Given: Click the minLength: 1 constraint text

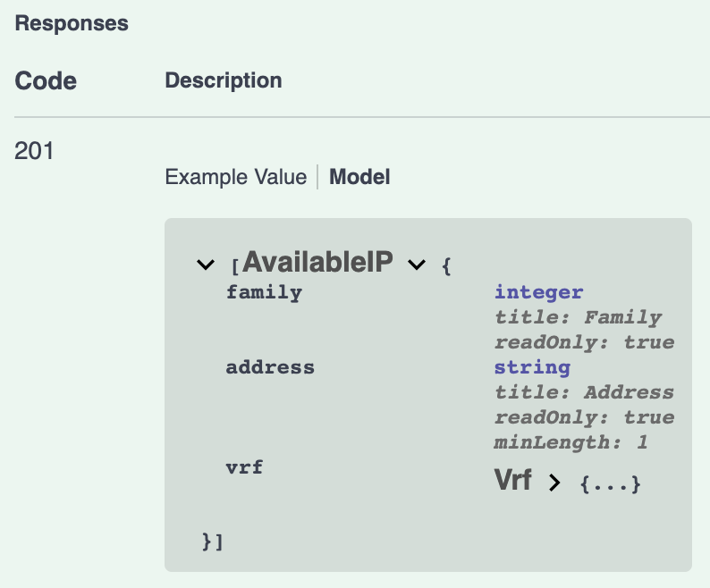Looking at the screenshot, I should [x=571, y=442].
